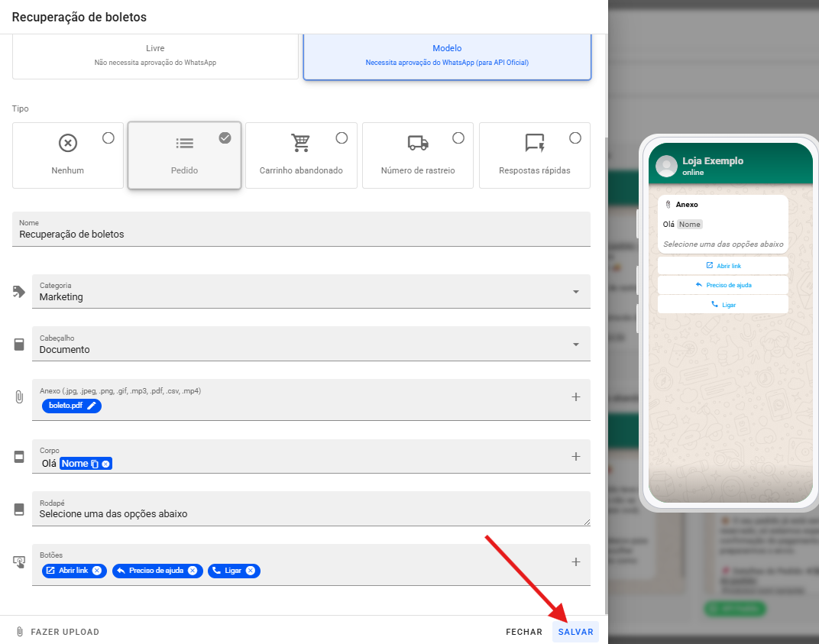
Task: Copy the Nome variable chip icon
Action: click(95, 464)
